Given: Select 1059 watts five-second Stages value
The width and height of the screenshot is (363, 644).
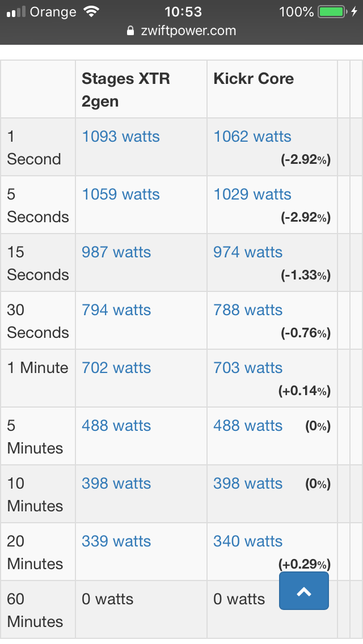Looking at the screenshot, I should (121, 194).
